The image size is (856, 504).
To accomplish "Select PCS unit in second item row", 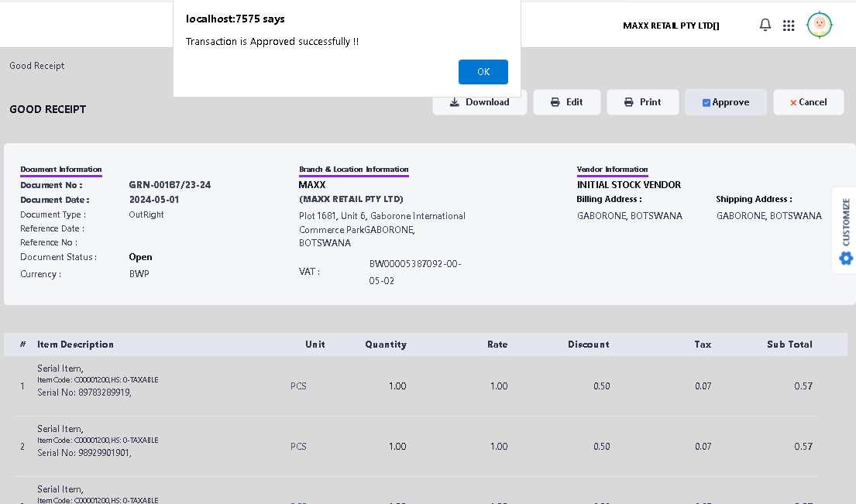I will (298, 446).
